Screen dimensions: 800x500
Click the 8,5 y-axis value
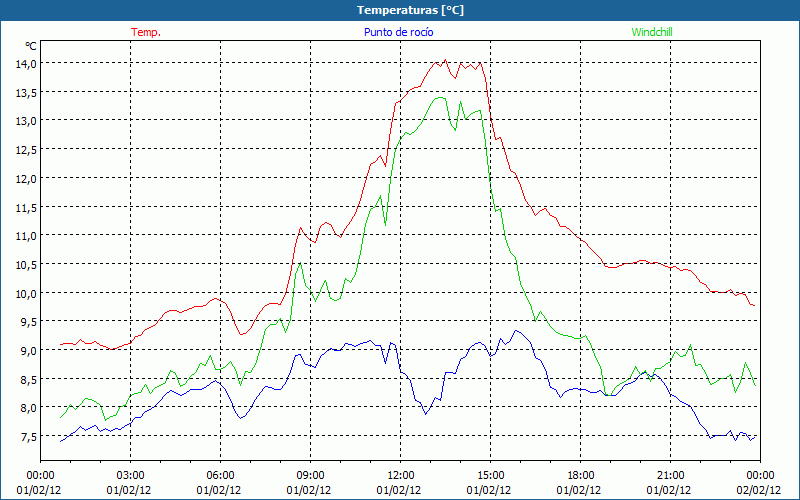pyautogui.click(x=28, y=379)
